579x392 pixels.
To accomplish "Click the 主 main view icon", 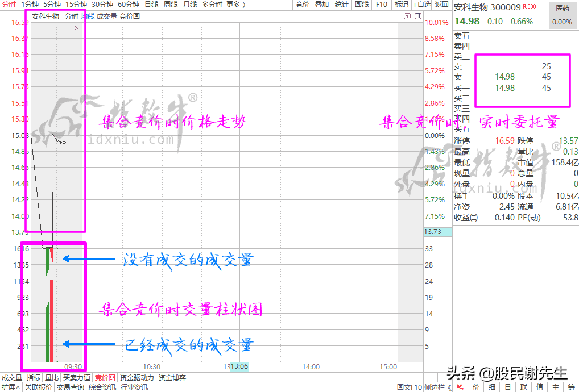I will coord(555,387).
